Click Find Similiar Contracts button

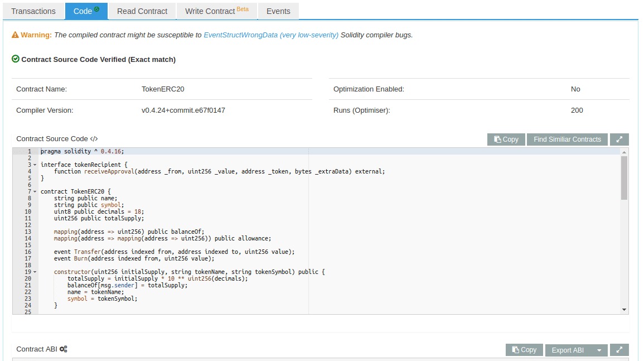click(567, 139)
